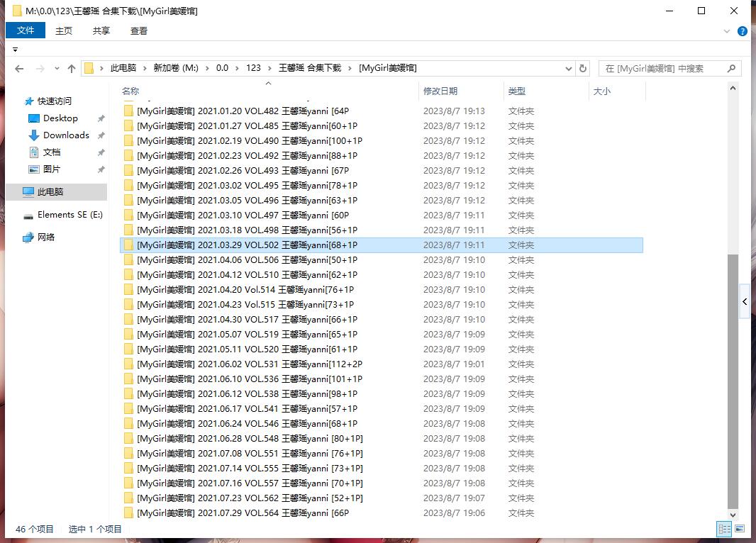This screenshot has width=756, height=543.
Task: Click the folder icon of VOL.485
Action: pos(128,125)
